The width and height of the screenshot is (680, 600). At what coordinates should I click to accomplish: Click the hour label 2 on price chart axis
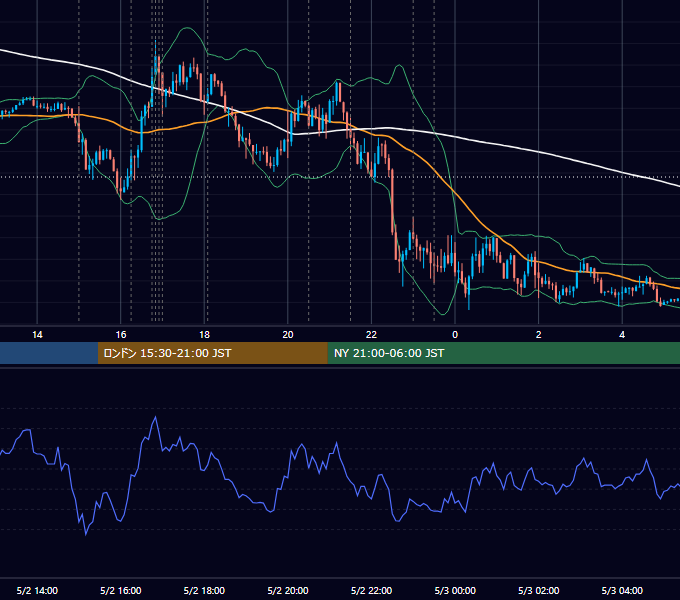coord(539,335)
